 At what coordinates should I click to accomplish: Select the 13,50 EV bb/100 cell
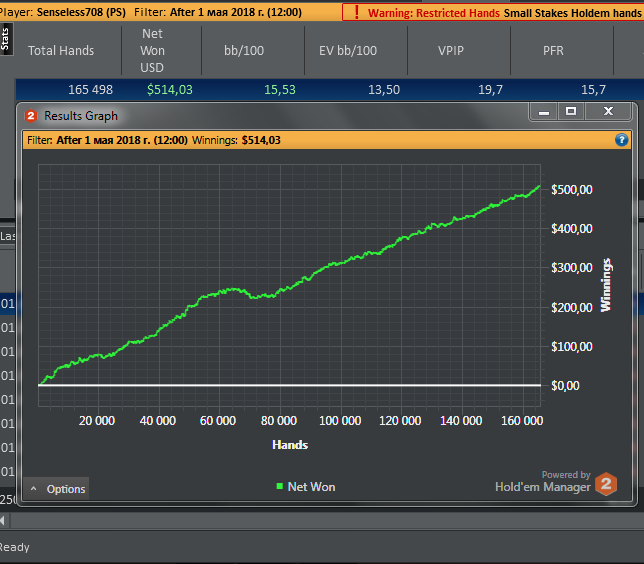pos(384,90)
